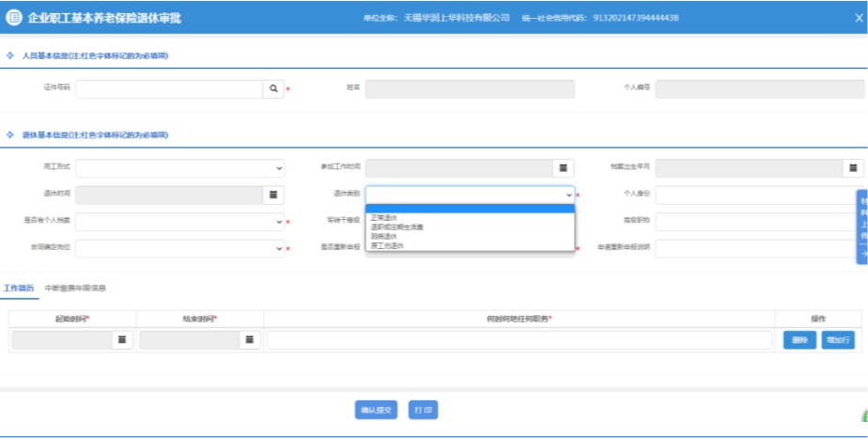
Task: Click the search icon beside 证件号码 field
Action: [272, 88]
